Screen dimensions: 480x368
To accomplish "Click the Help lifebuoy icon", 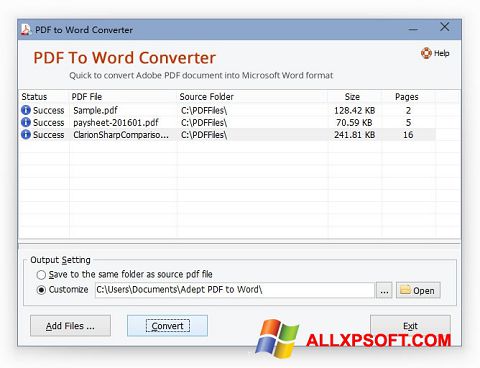I will 426,53.
